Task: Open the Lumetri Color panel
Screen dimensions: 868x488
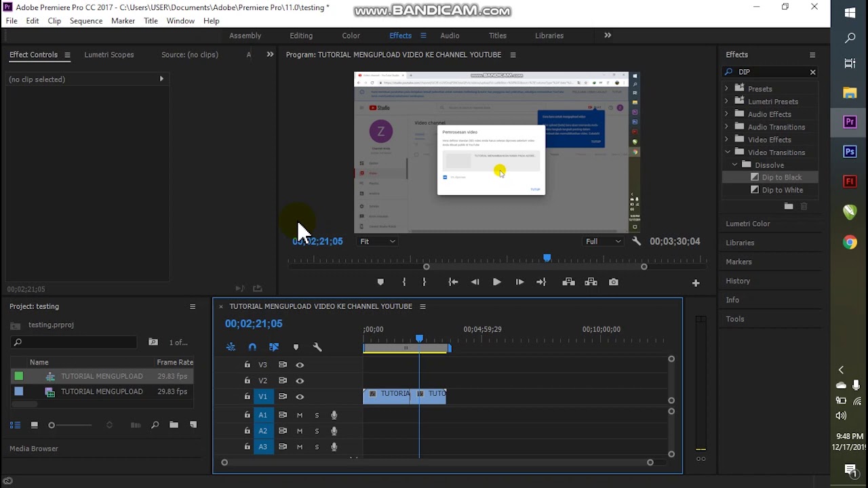Action: 748,224
